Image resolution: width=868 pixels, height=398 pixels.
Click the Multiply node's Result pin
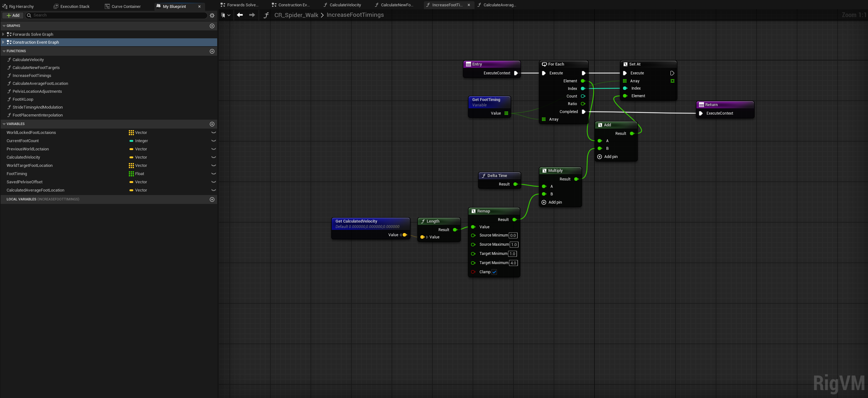pos(576,179)
